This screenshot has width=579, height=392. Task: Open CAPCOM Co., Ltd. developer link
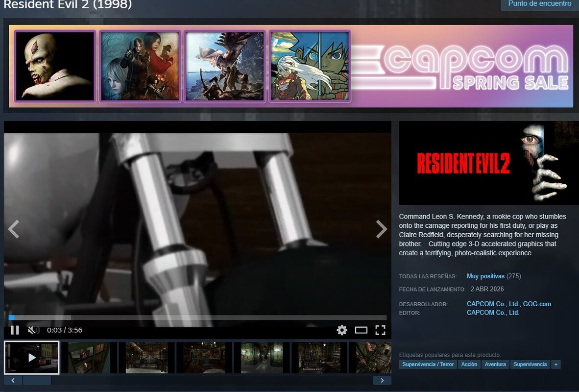pos(493,304)
